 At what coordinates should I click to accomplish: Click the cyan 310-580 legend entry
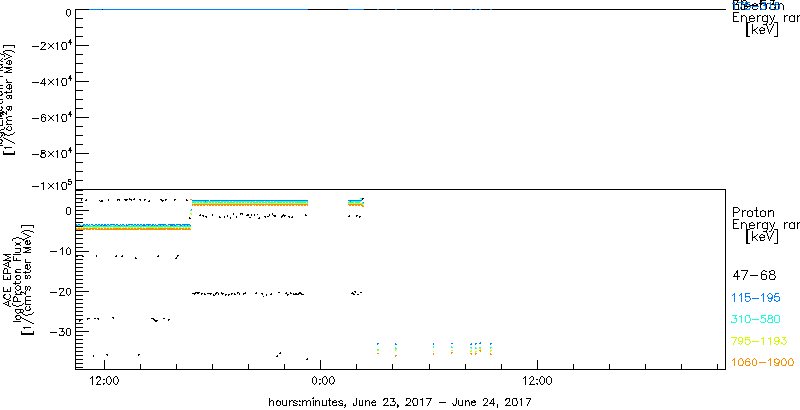756,320
